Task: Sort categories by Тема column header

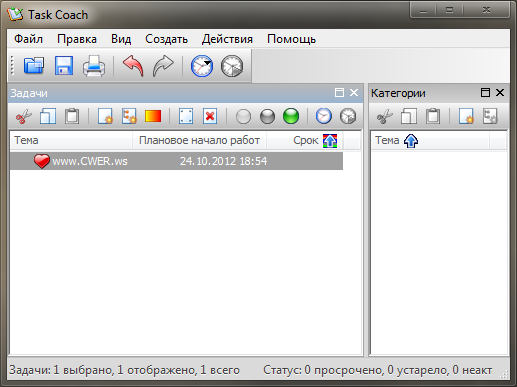Action: point(430,140)
